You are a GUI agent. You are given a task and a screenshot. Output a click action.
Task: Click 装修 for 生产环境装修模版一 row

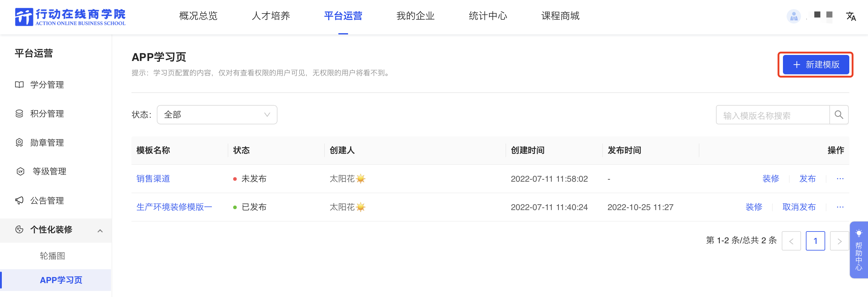pyautogui.click(x=754, y=207)
